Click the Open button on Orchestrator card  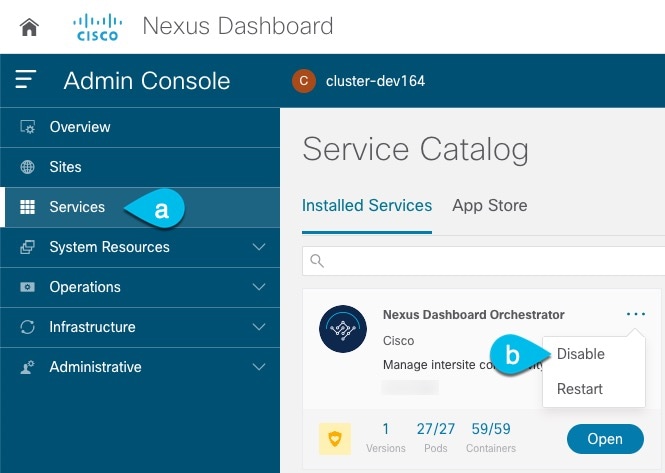pos(605,439)
